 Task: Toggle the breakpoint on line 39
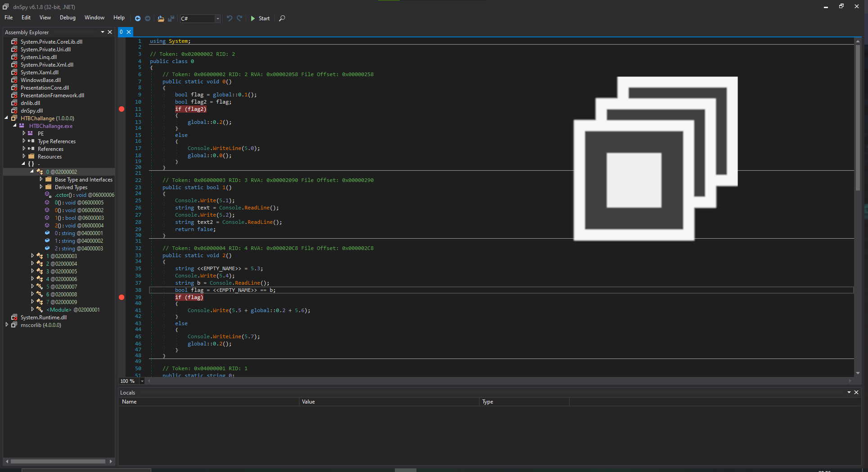[x=122, y=297]
